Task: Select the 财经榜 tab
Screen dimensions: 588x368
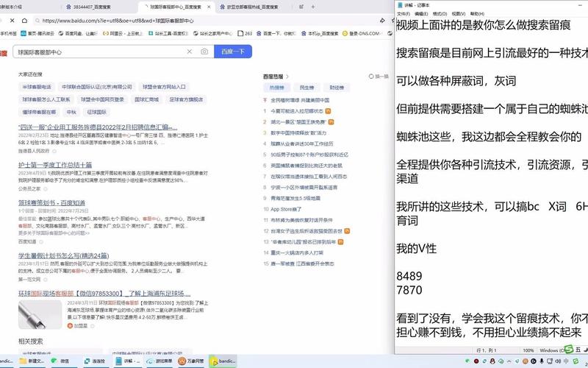Action: [x=337, y=88]
